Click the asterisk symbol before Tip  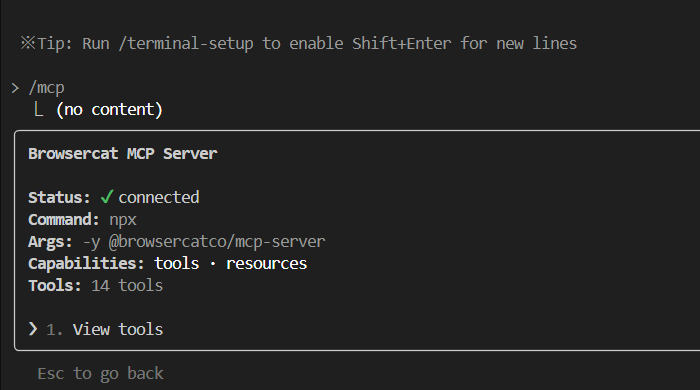[x=28, y=43]
